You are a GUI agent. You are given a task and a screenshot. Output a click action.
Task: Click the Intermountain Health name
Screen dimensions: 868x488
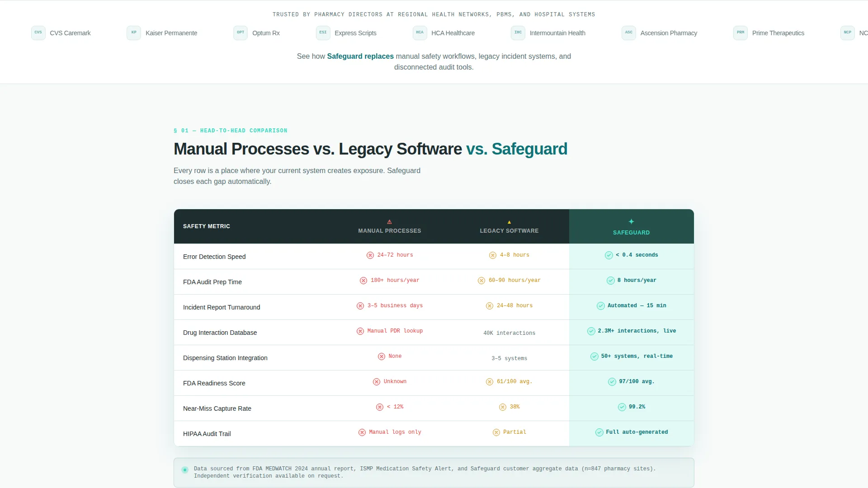pos(557,33)
